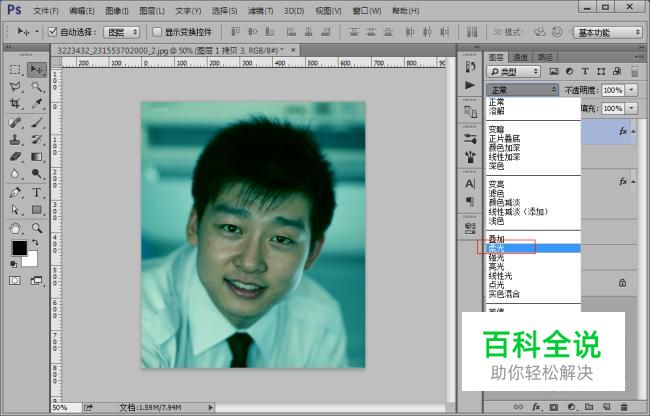The height and width of the screenshot is (416, 650).
Task: Open the Character panel A icon
Action: click(470, 183)
